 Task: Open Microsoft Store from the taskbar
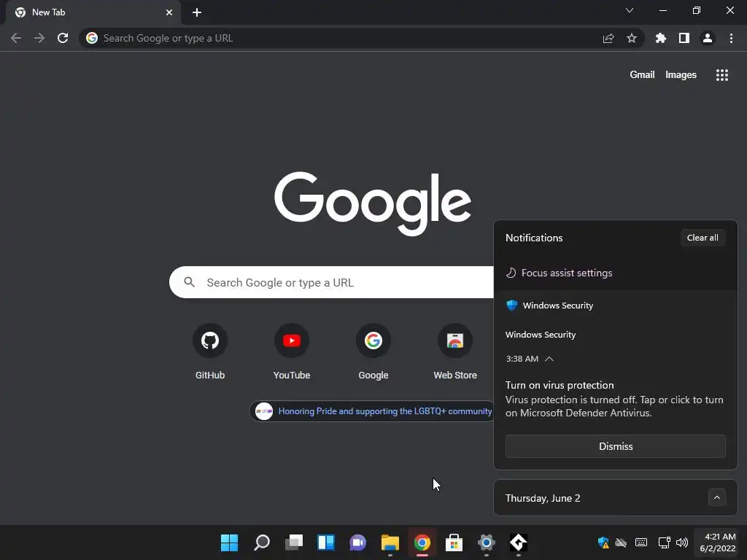(454, 542)
